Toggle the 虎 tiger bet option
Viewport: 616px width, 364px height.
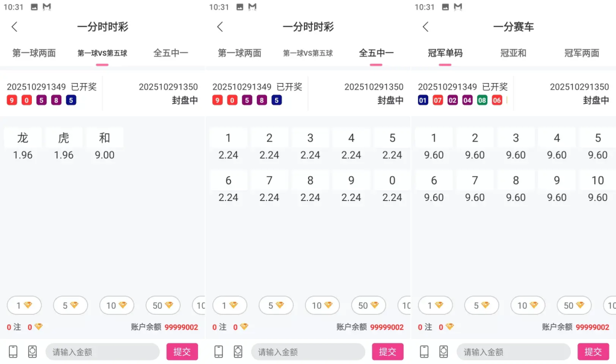[64, 144]
